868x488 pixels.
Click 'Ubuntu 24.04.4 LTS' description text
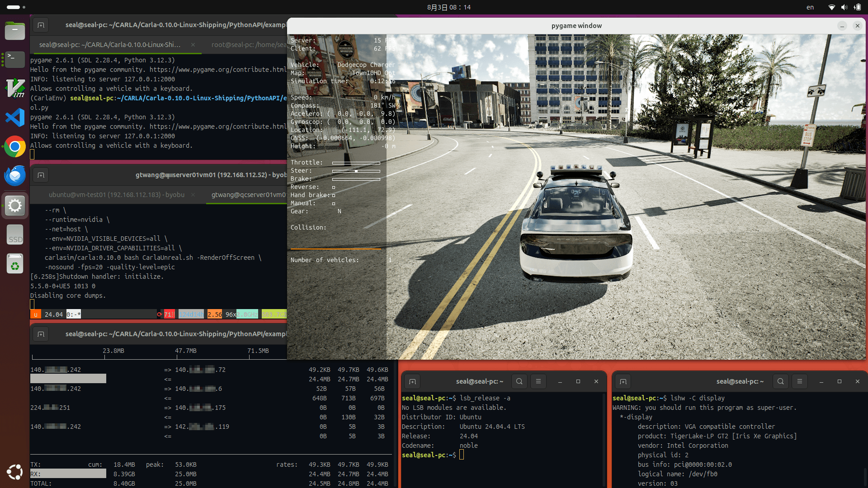pos(492,427)
